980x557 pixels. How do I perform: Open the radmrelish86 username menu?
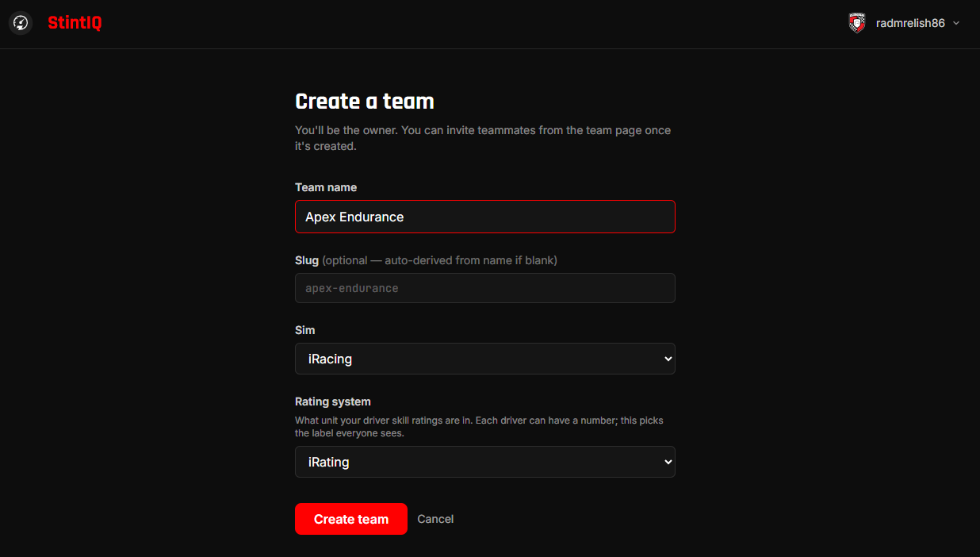point(910,23)
